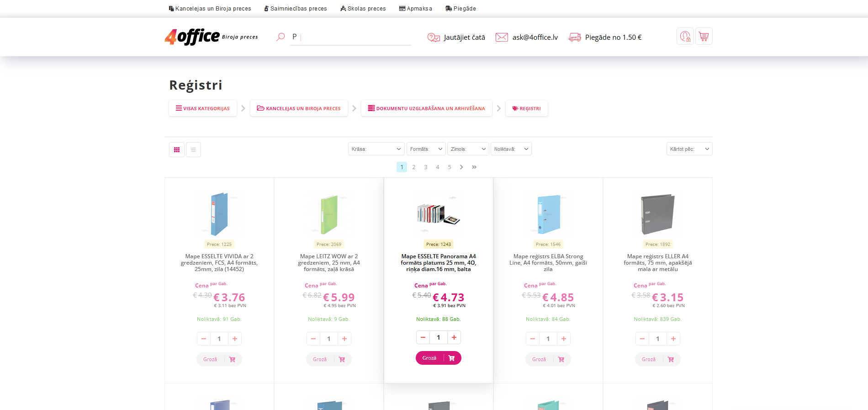
Task: Decrease quantity for LEITZ WOW folder
Action: coord(313,339)
